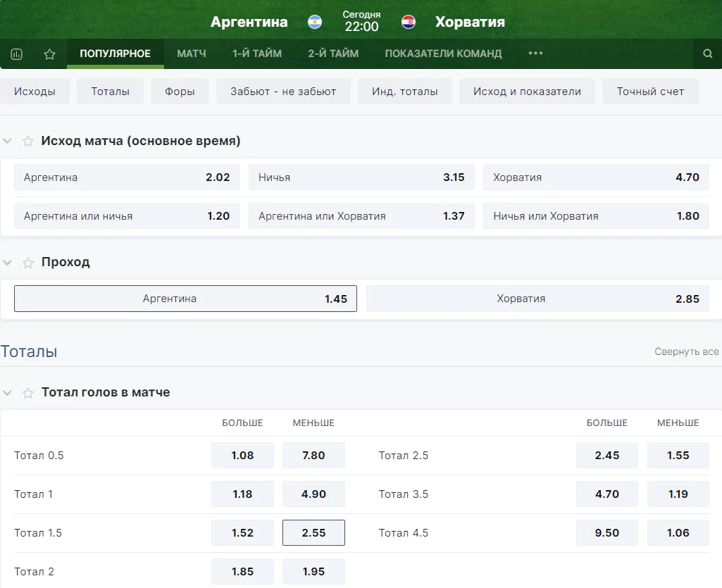Filter by 'Инд. тоталы' chip
This screenshot has height=588, width=722.
pyautogui.click(x=405, y=91)
